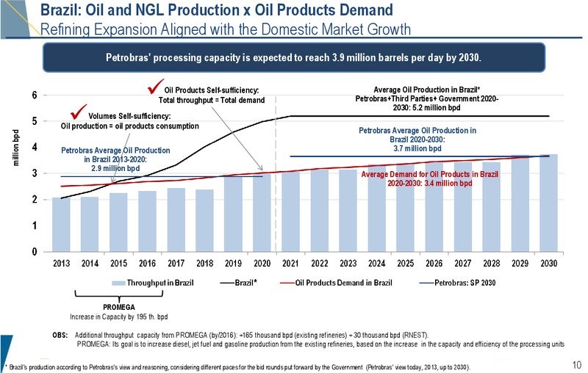Screen dimensions: 588x373
Task: Click the 2018 throughput bar
Action: click(x=205, y=220)
